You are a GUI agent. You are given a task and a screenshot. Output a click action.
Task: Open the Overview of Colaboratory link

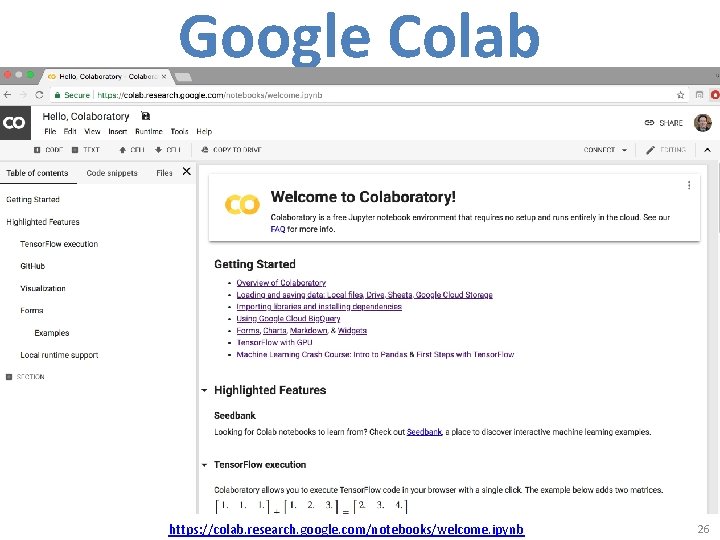pos(281,282)
